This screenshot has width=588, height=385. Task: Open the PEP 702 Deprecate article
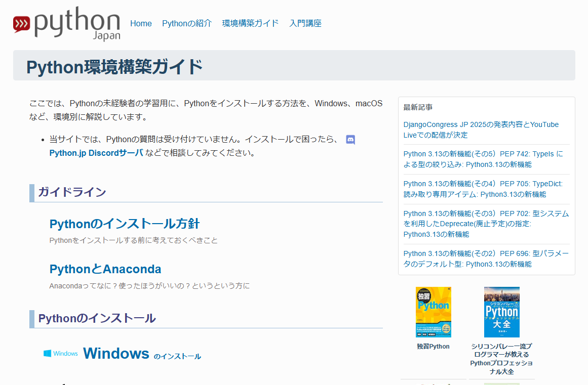[x=486, y=224]
